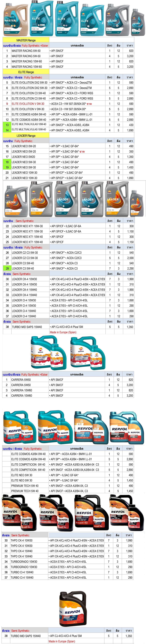Image resolution: width=146 pixels, height=644 pixels.
Task: Click "LEADER NEO 10W-30" in row 20
Action: 24,173
